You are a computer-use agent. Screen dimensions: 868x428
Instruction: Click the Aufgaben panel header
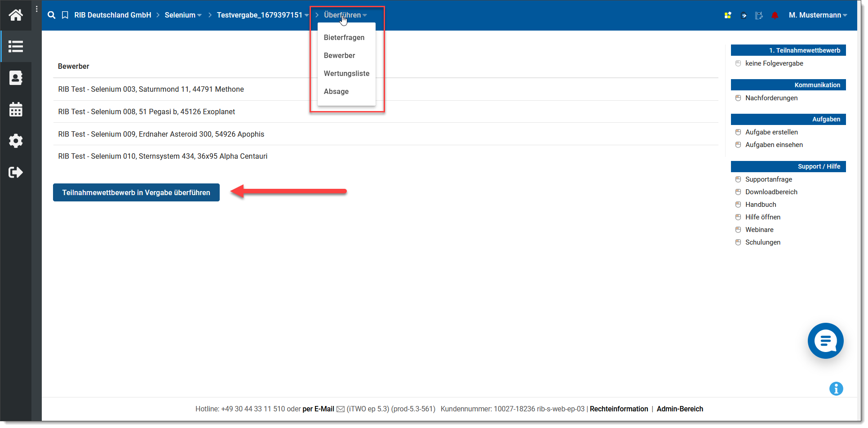(788, 119)
